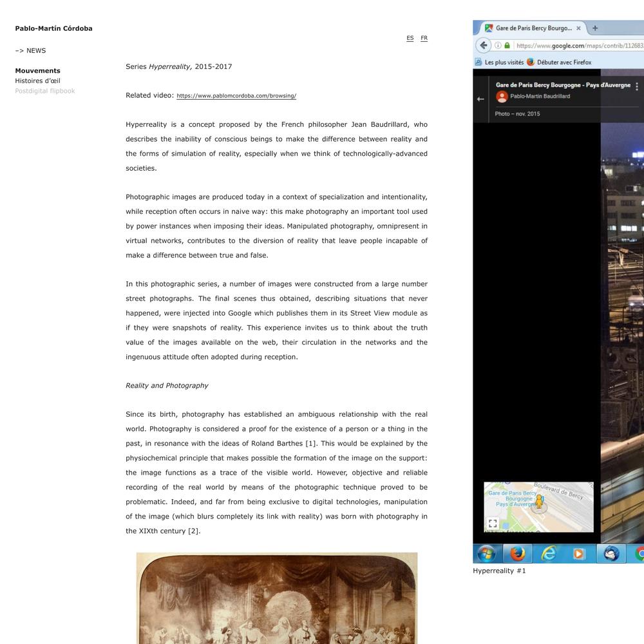
Task: Open the three-dot menu in Maps header
Action: click(x=637, y=86)
